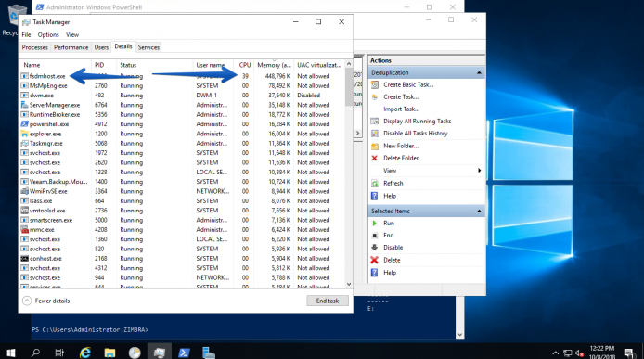Screen dimensions: 644x359
Task: Sort by the CPU column header
Action: tap(244, 65)
